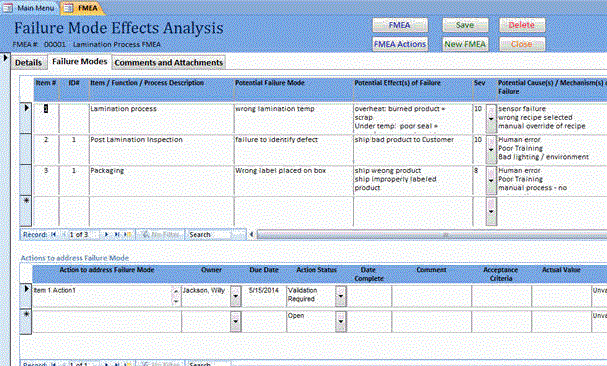The width and height of the screenshot is (607, 366).
Task: Click the red Delete button
Action: [521, 25]
